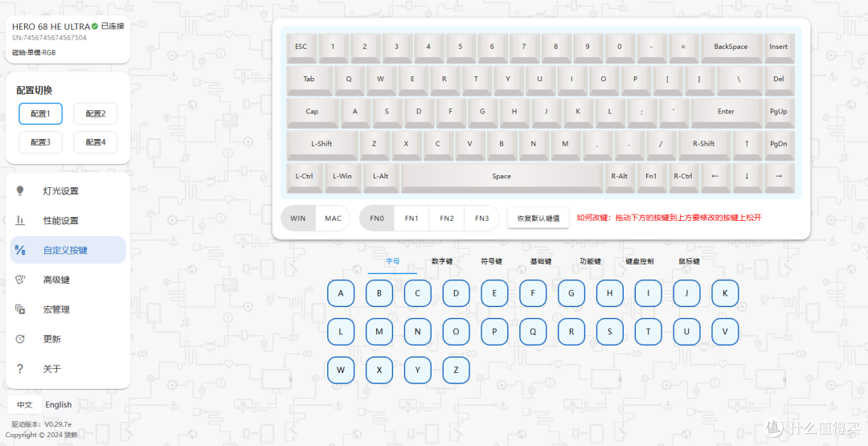868x446 pixels.
Task: Select the FN1 layer
Action: [411, 218]
